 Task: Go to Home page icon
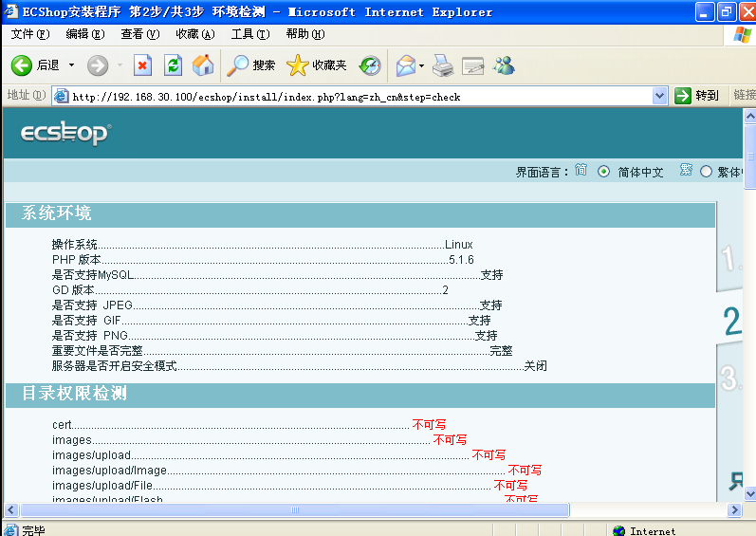[203, 65]
